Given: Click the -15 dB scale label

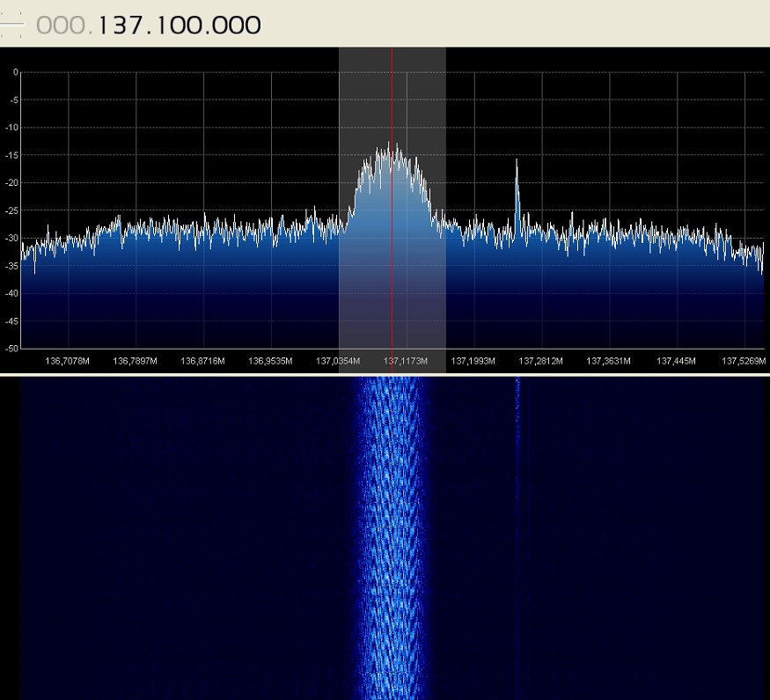Looking at the screenshot, I should [x=11, y=155].
